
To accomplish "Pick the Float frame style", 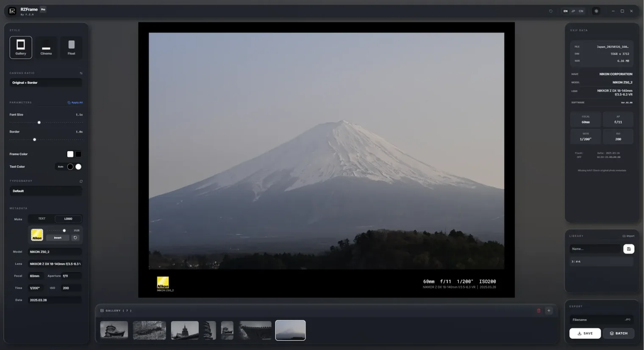I will tap(72, 47).
